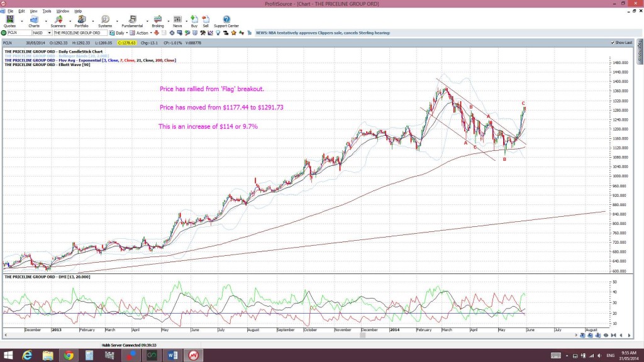This screenshot has height=362, width=644.
Task: Open Google Chrome from the taskbar
Action: point(69,356)
